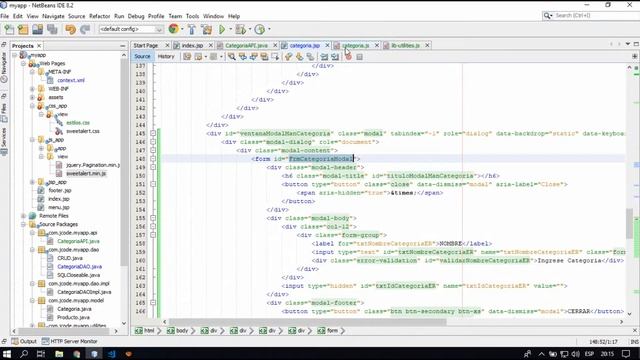This screenshot has width=640, height=360.
Task: Toggle Highlight Search in editor toolbar
Action: tap(264, 57)
